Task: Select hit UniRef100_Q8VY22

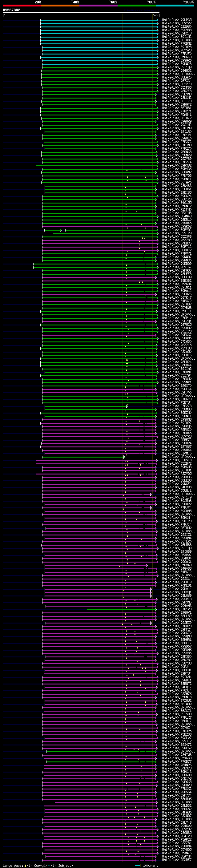Action: (x=177, y=23)
